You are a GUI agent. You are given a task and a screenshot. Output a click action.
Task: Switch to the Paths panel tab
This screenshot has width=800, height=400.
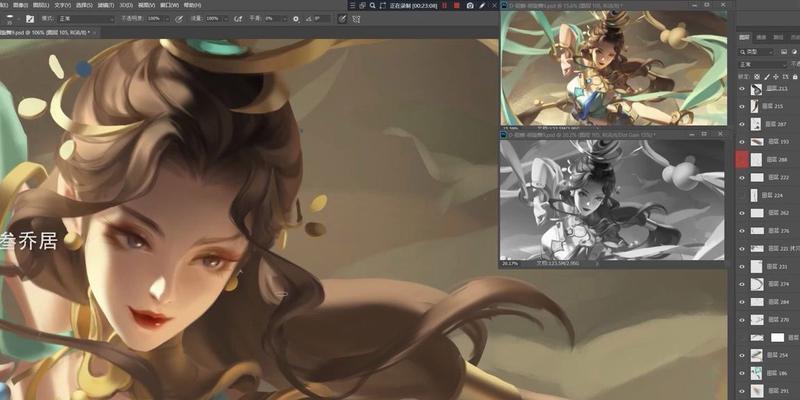[778, 37]
